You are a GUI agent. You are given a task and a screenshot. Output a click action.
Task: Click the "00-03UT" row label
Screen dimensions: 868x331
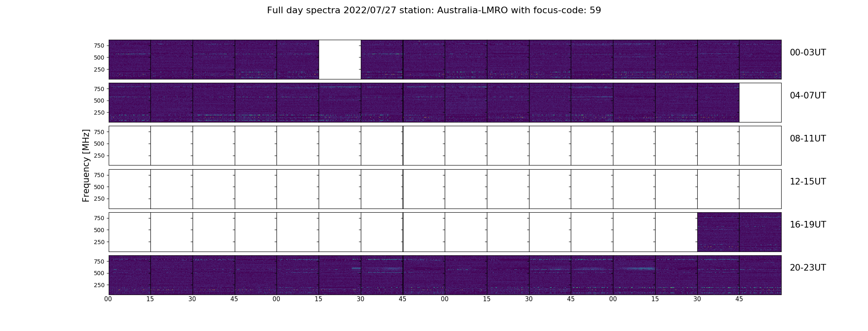click(x=808, y=53)
